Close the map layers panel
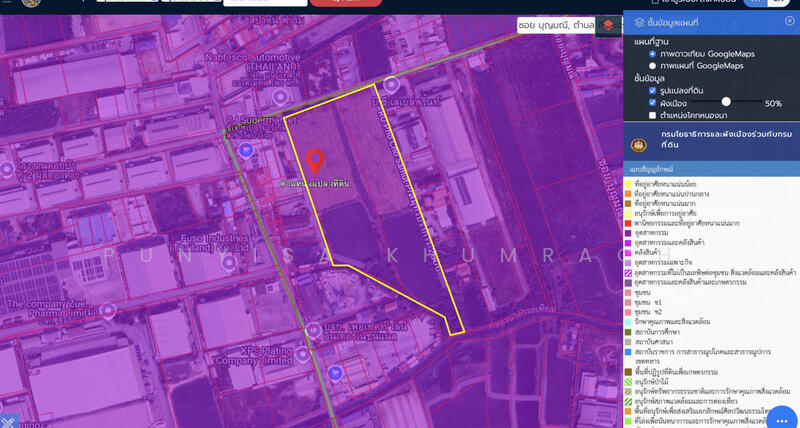Viewport: 800px width, 428px height. pos(788,20)
